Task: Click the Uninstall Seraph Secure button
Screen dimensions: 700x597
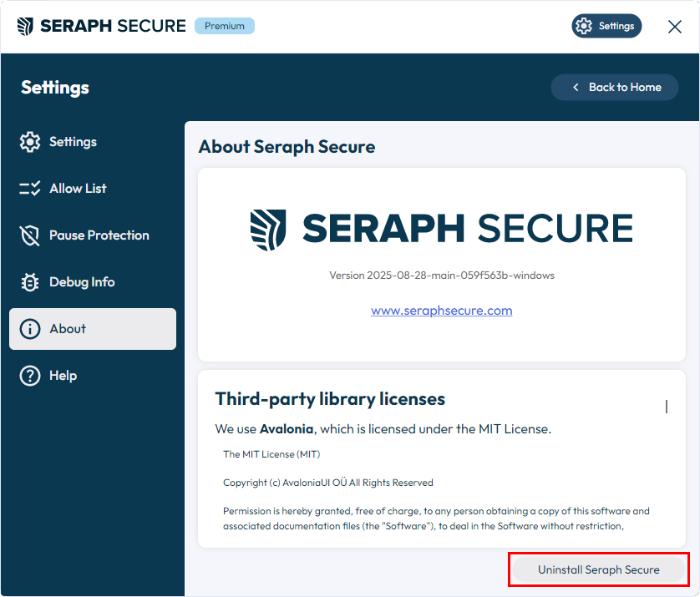Action: 598,569
